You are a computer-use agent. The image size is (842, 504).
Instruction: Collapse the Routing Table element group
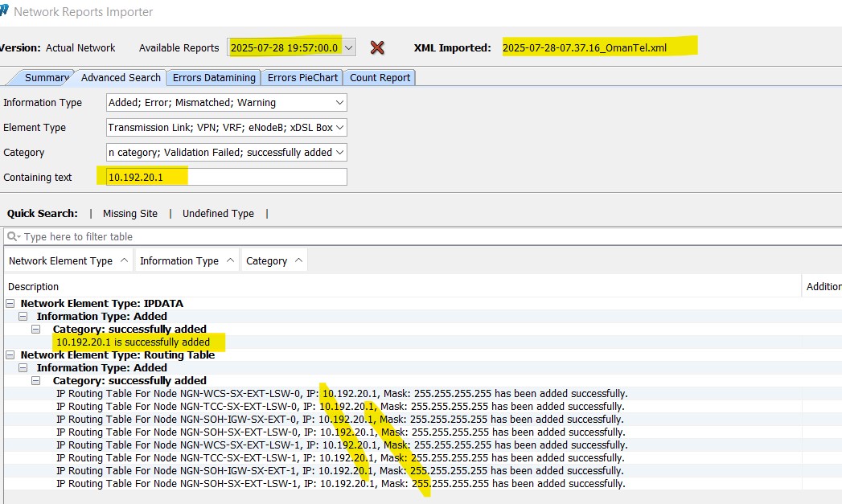pos(10,355)
